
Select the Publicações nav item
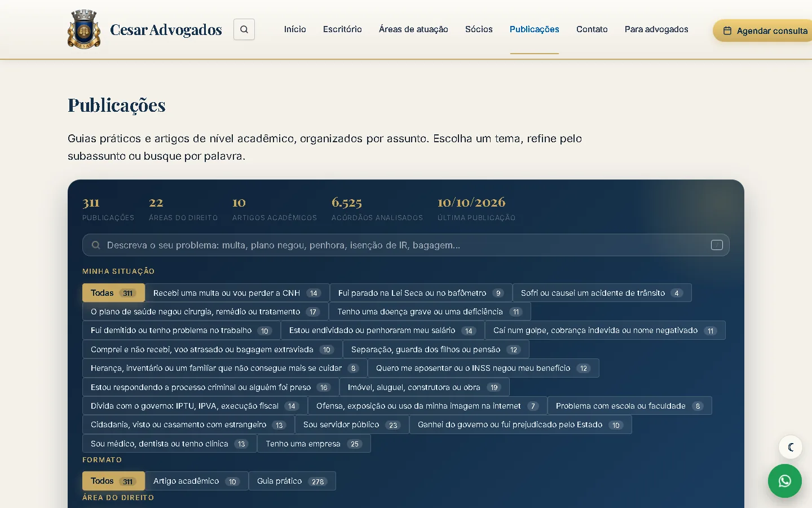pyautogui.click(x=535, y=29)
